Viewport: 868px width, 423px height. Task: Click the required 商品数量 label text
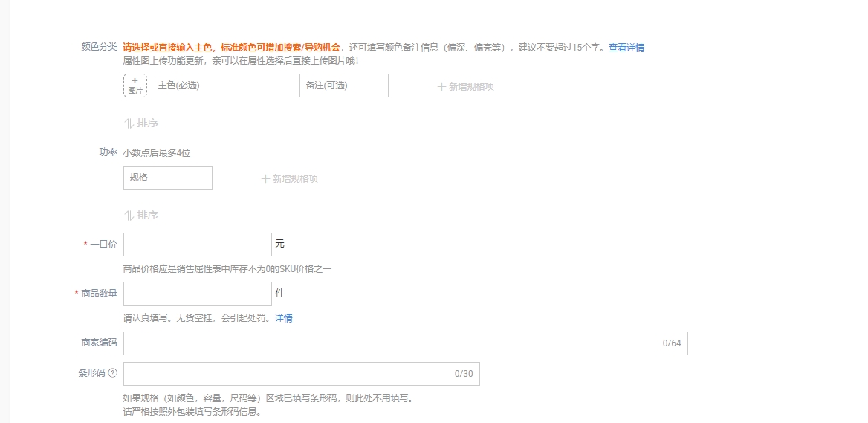pyautogui.click(x=99, y=294)
